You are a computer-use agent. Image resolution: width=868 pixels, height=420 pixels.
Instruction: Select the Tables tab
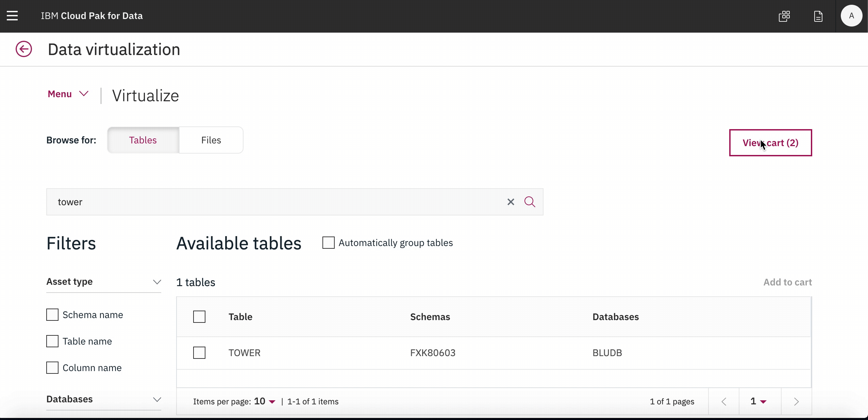pyautogui.click(x=143, y=140)
